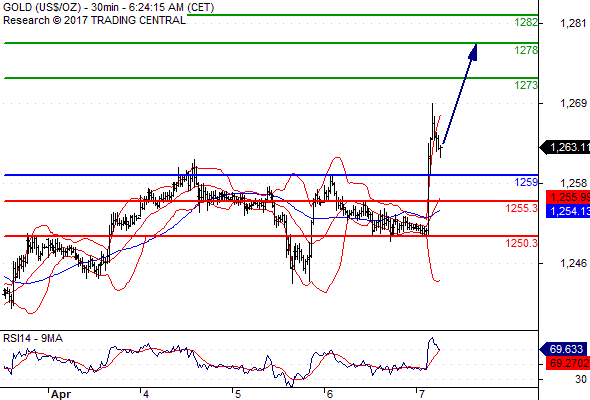Click the green 1273 resistance label
590x400 pixels.
pyautogui.click(x=526, y=85)
